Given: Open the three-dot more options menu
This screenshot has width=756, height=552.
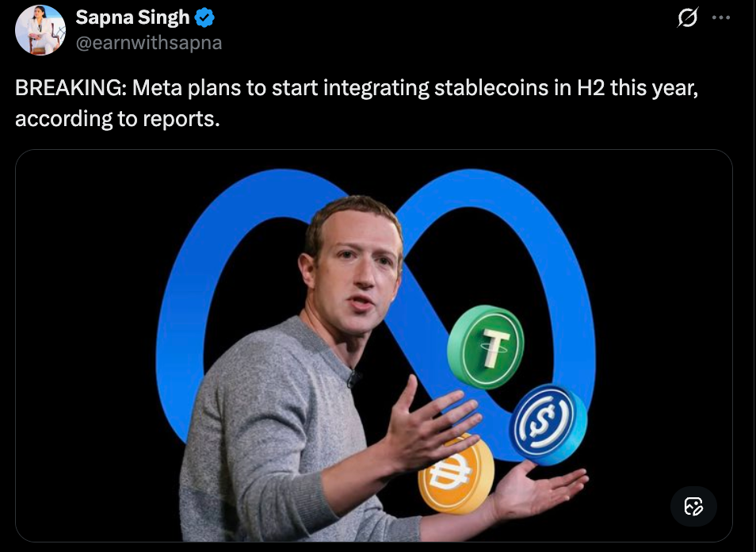Looking at the screenshot, I should (x=721, y=18).
